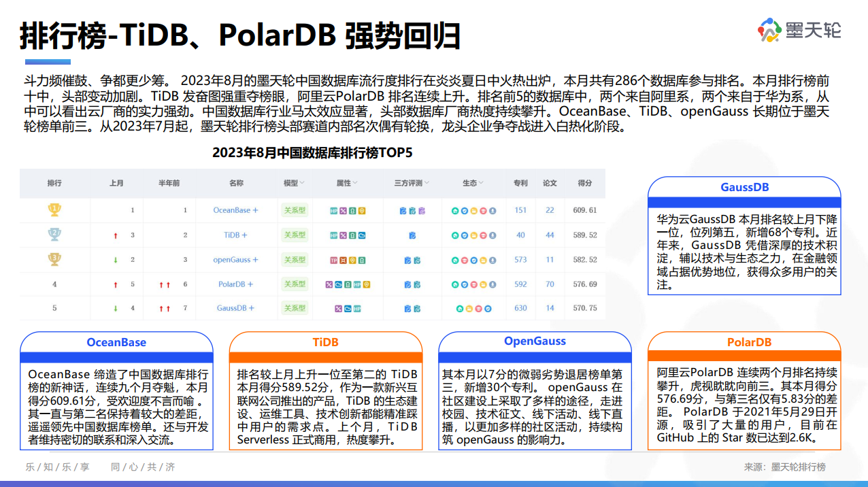This screenshot has height=487, width=868.
Task: Click the 排行 column header
Action: pyautogui.click(x=54, y=183)
